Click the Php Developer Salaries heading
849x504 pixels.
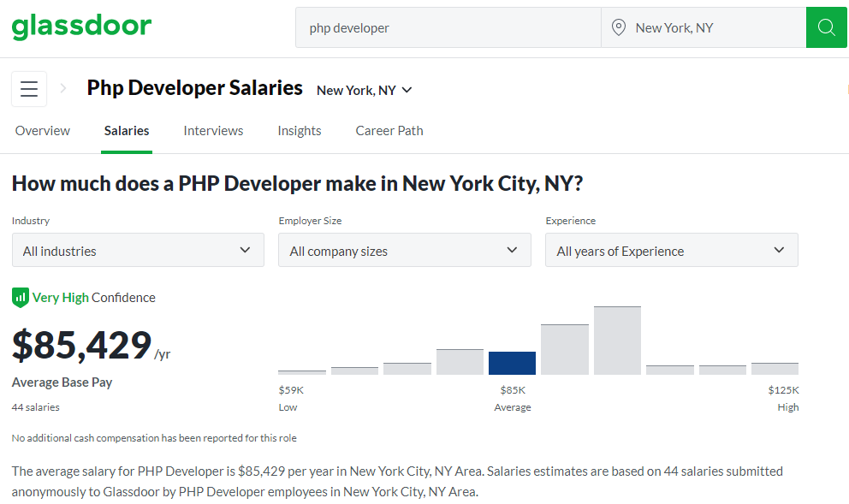[x=194, y=88]
